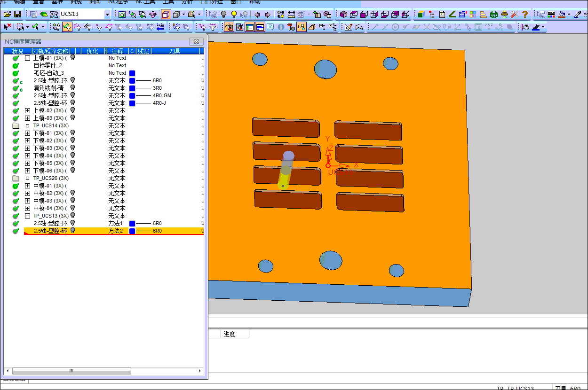Click blue color swatch for 4R0-GM row
This screenshot has height=390, width=588.
pos(132,95)
